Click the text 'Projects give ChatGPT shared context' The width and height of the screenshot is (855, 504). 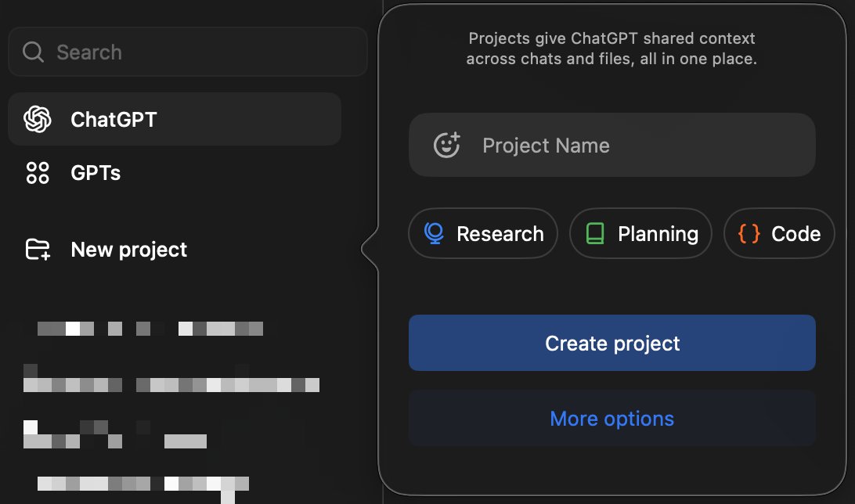pos(611,38)
